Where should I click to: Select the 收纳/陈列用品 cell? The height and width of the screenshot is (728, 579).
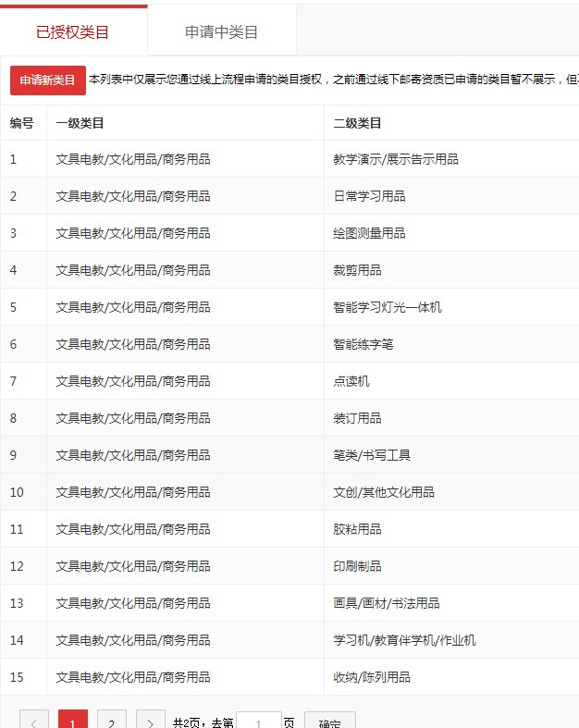[451, 677]
